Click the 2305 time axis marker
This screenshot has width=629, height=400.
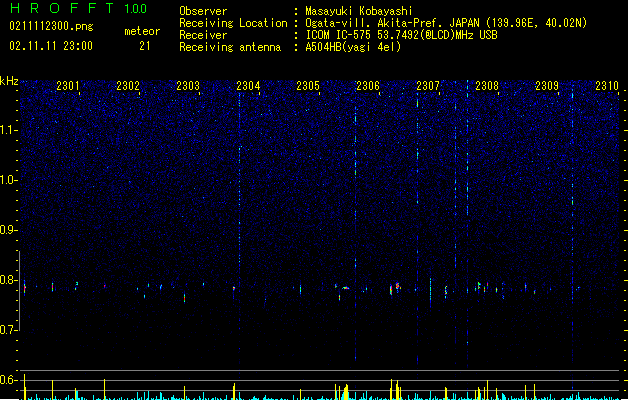308,85
